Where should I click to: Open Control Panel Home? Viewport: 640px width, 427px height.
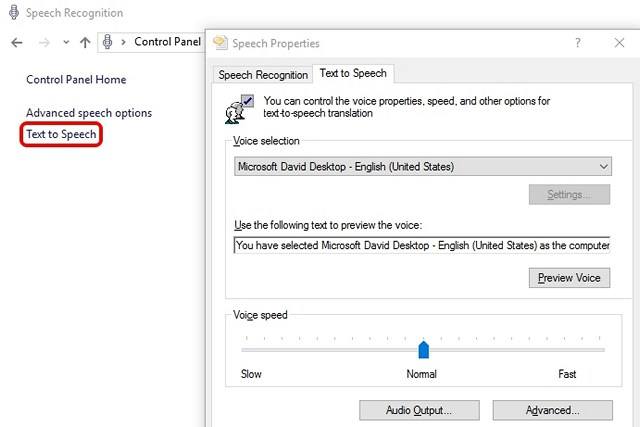click(76, 80)
